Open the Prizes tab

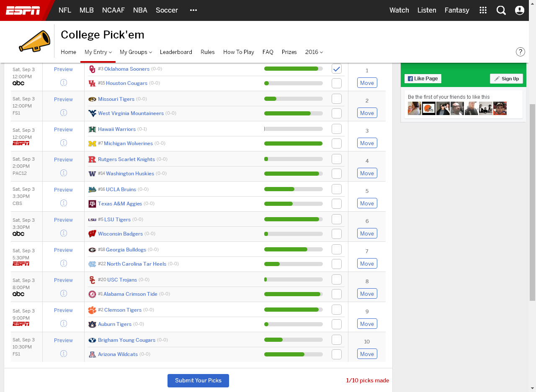click(x=289, y=52)
